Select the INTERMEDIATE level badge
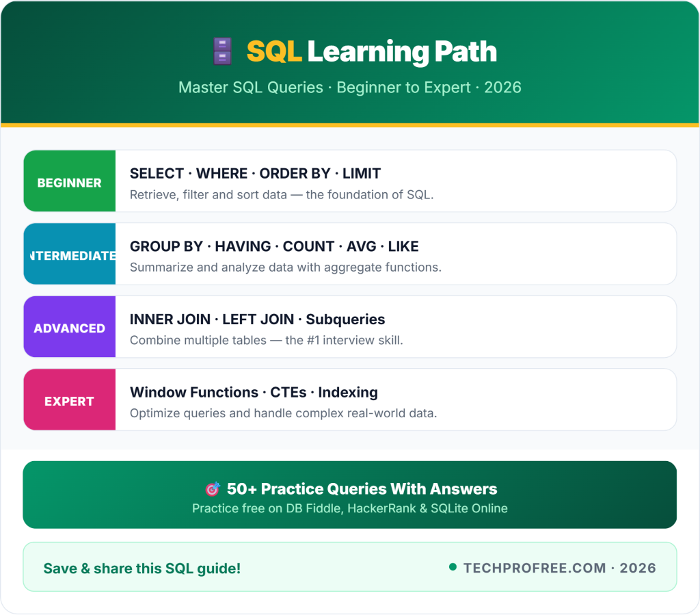Viewport: 700px width, 615px height. [x=70, y=254]
